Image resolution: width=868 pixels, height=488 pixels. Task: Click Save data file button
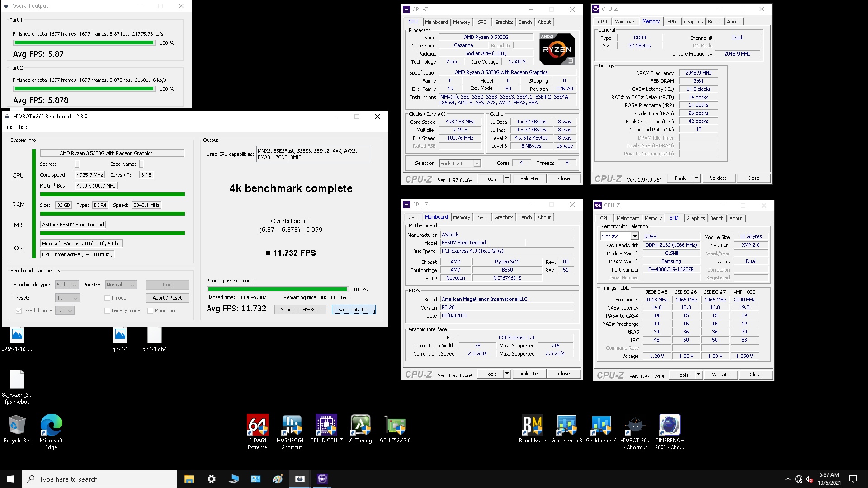point(353,310)
